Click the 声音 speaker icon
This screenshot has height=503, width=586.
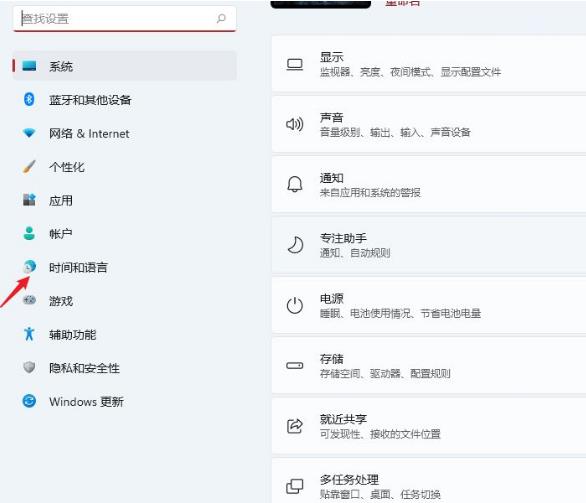[x=295, y=124]
